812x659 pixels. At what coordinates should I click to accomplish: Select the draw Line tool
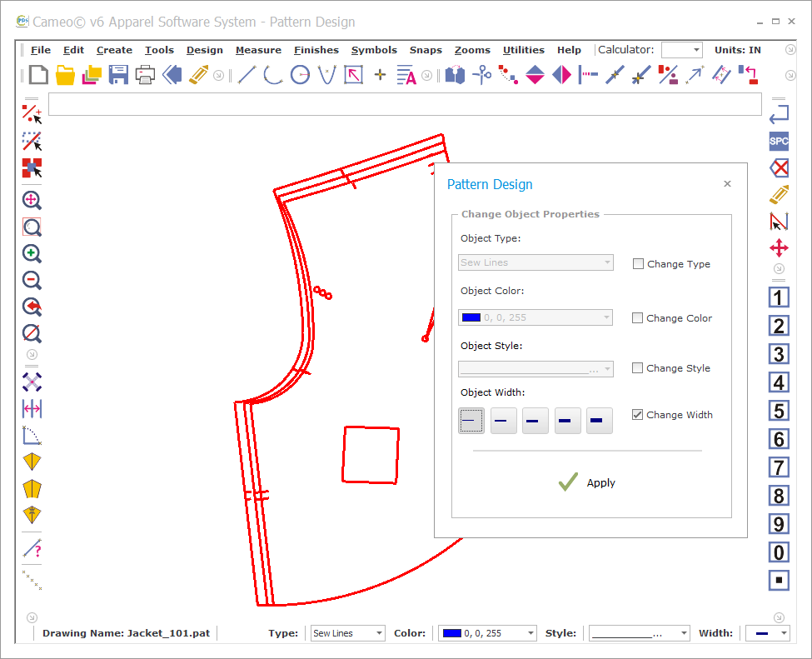click(x=247, y=75)
